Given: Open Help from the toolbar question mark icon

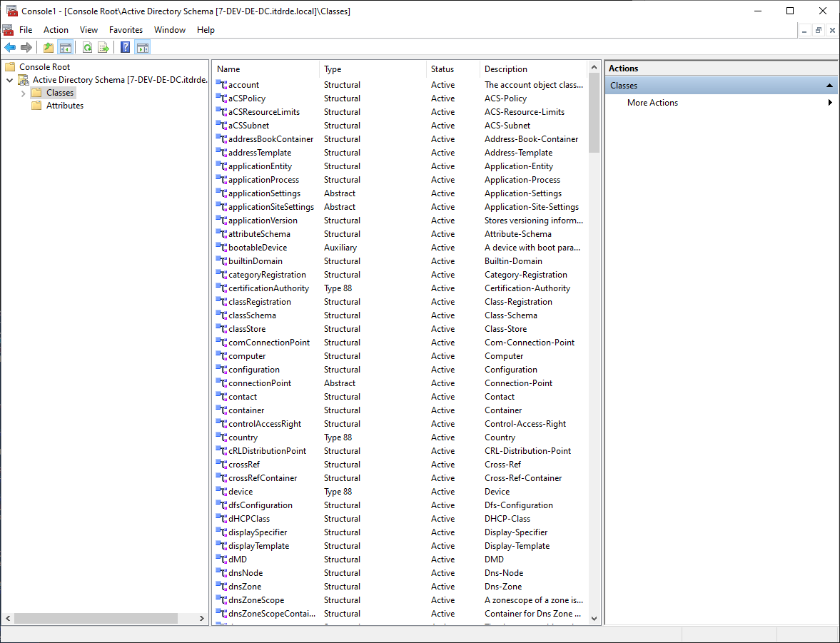Looking at the screenshot, I should pos(126,48).
